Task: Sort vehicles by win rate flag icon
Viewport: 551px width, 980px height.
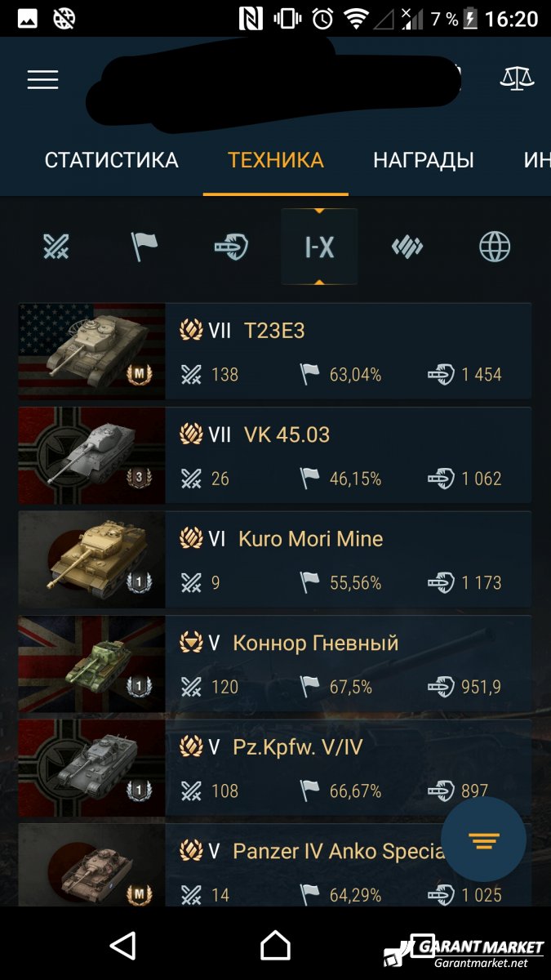Action: (144, 246)
